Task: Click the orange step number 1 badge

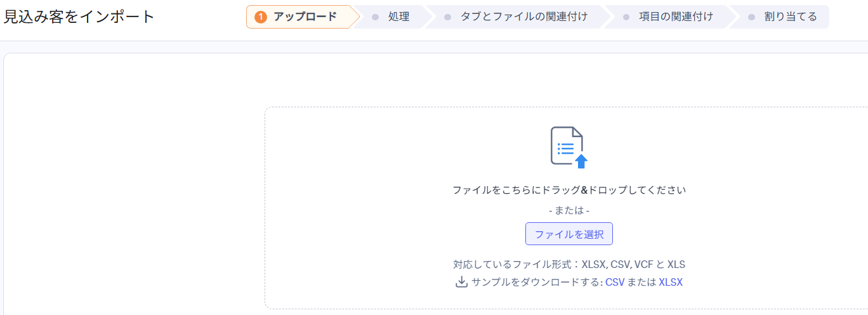Action: [x=260, y=17]
